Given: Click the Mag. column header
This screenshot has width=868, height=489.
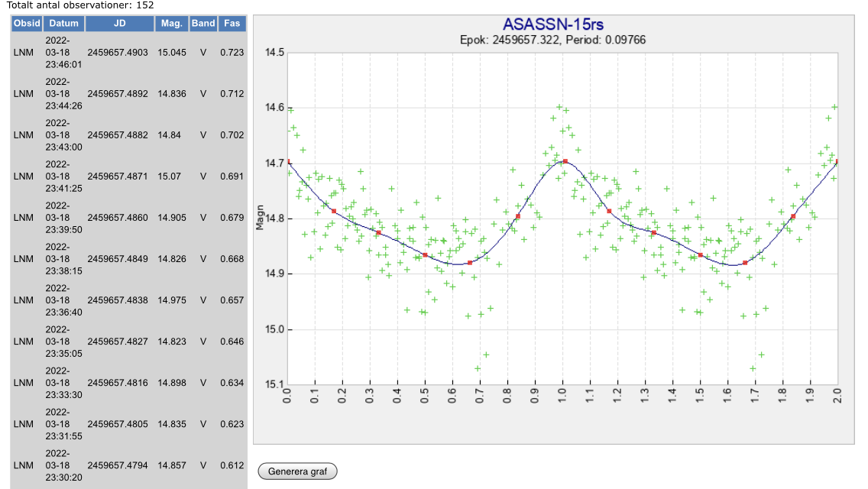Looking at the screenshot, I should [172, 24].
